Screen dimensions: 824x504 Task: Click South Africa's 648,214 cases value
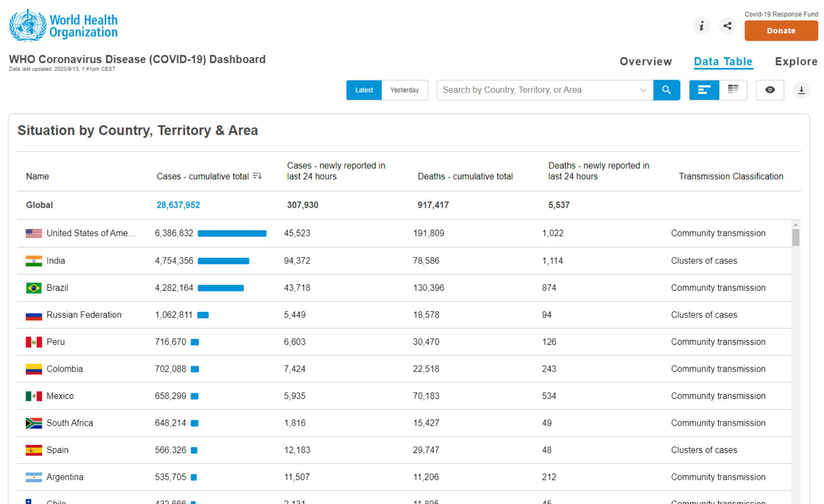click(x=170, y=423)
